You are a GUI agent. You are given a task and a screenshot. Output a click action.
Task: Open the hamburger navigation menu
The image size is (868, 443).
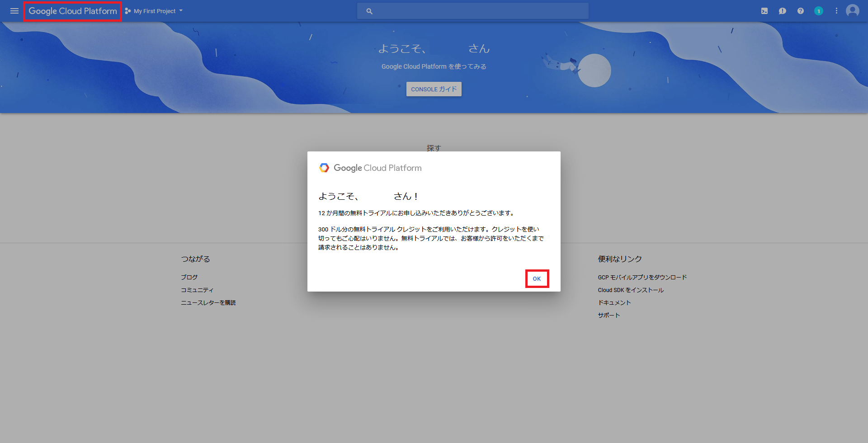click(14, 11)
